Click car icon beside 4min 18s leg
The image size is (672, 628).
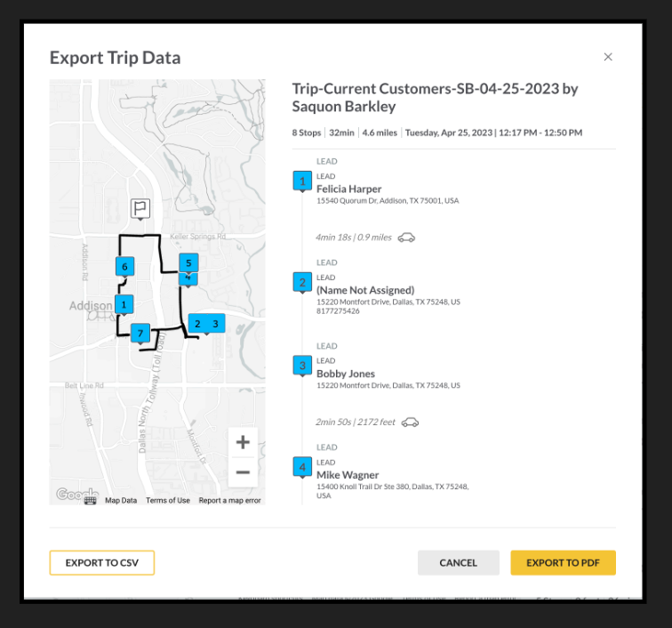click(x=406, y=238)
